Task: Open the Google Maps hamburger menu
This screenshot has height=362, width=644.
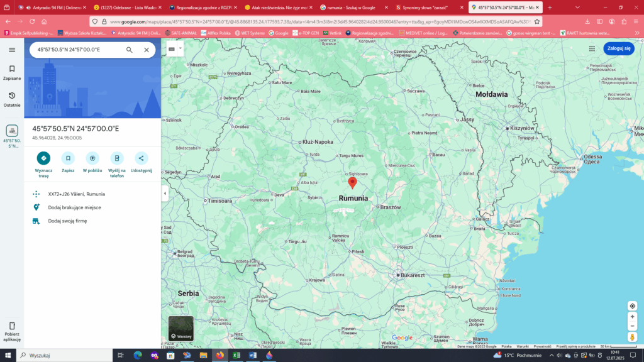Action: pyautogui.click(x=12, y=50)
